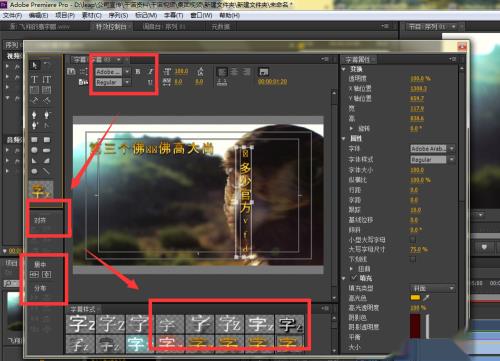Select the arrow Selection tool

(35, 65)
